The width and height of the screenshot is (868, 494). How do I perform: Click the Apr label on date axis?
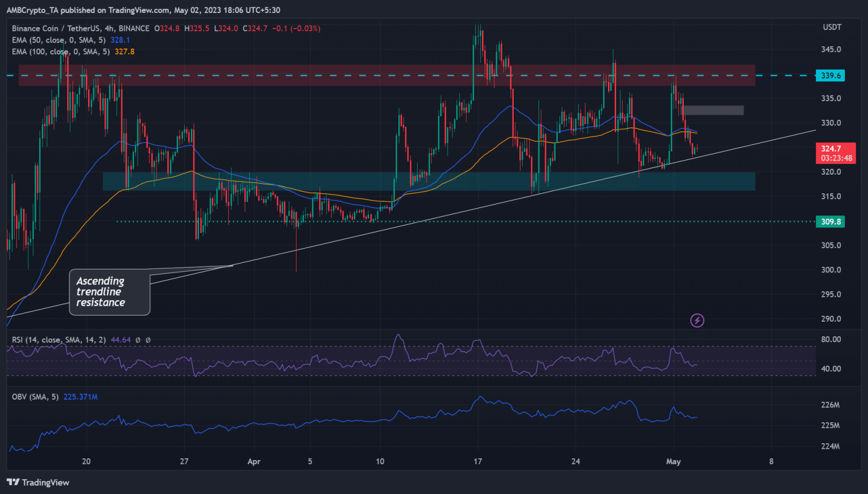254,461
